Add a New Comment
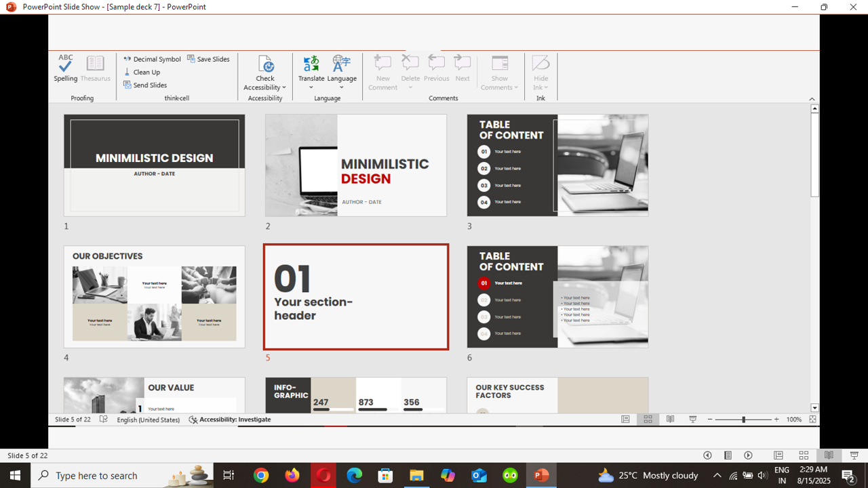Image resolution: width=868 pixels, height=488 pixels. click(x=382, y=72)
